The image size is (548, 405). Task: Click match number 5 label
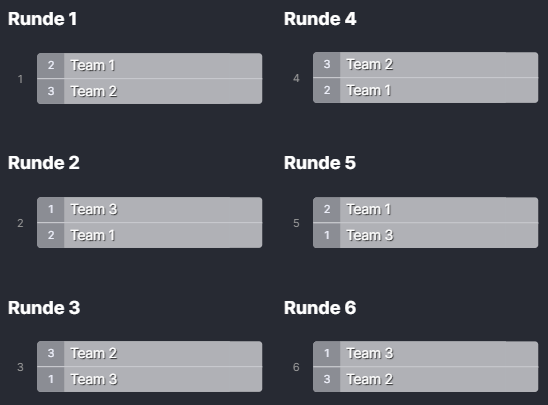(x=296, y=223)
